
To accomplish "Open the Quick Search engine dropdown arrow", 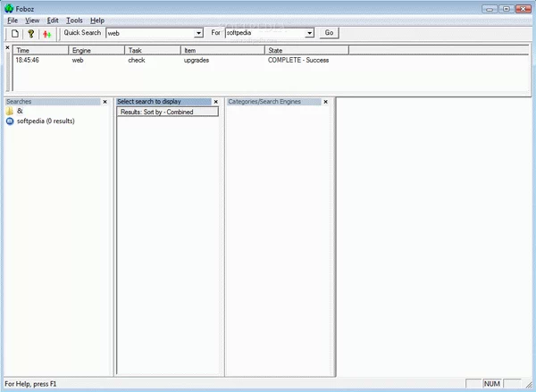I will [x=198, y=33].
